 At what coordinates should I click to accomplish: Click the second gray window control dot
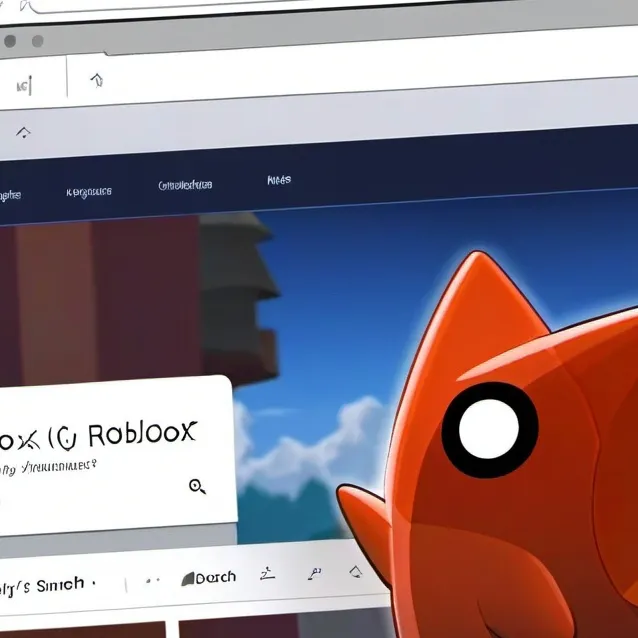point(38,41)
